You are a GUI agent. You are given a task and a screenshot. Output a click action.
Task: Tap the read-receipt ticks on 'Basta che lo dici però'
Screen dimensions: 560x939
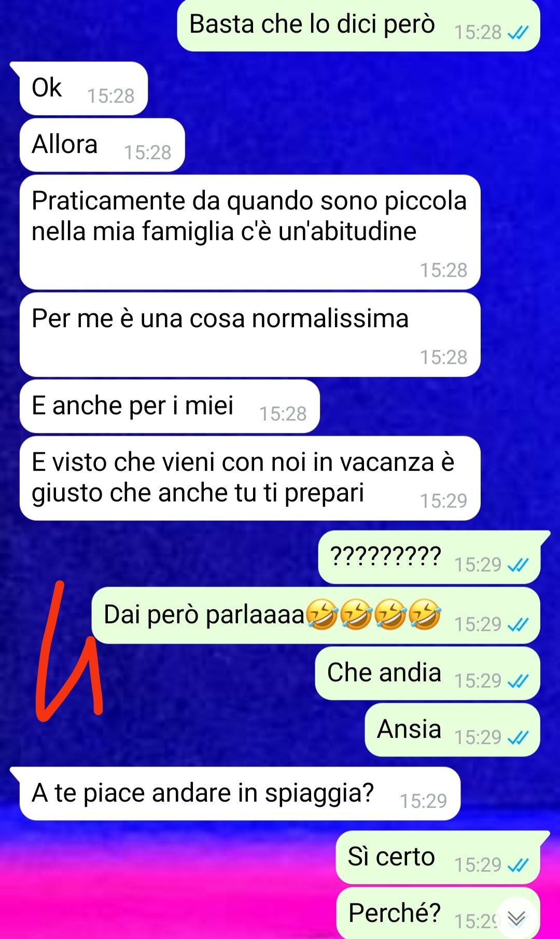tap(518, 33)
